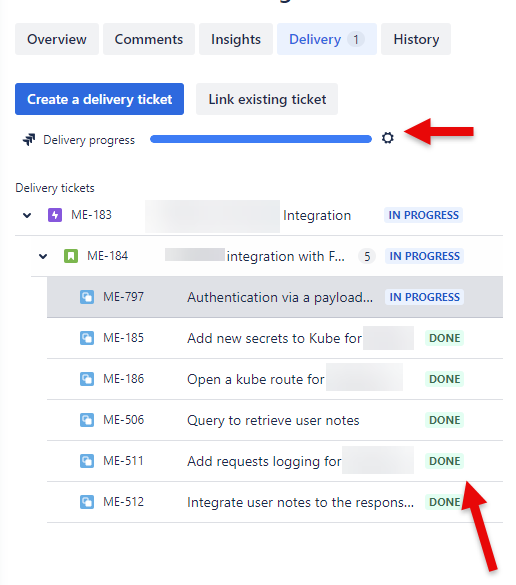Viewport: 516px width, 585px height.
Task: Click the subtask icon of ME-797
Action: pos(87,297)
